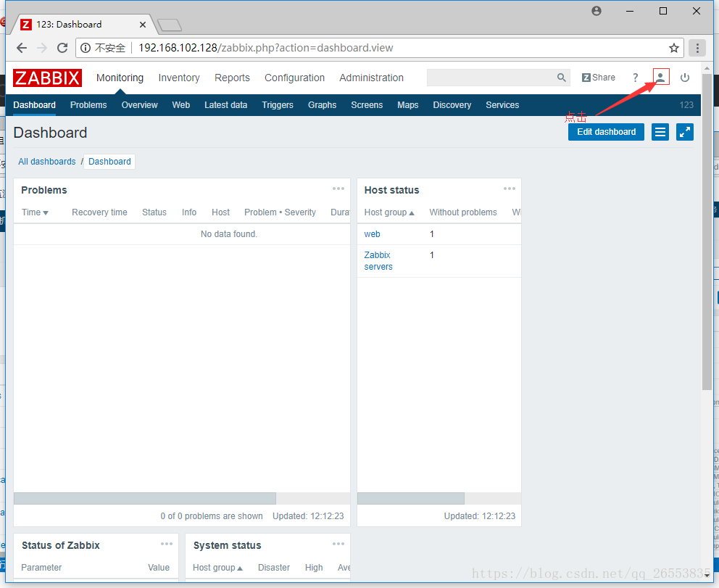
Task: Select the Dashboard submenu tab
Action: click(34, 105)
